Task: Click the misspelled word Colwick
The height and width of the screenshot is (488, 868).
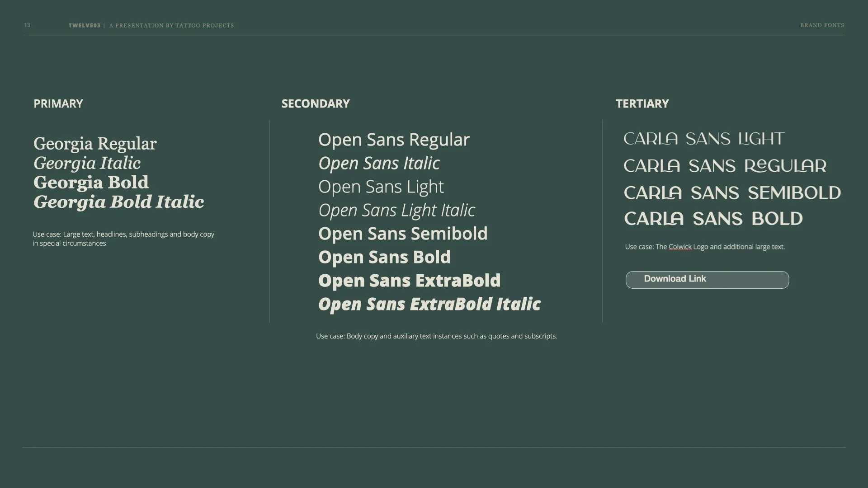Action: pyautogui.click(x=679, y=247)
